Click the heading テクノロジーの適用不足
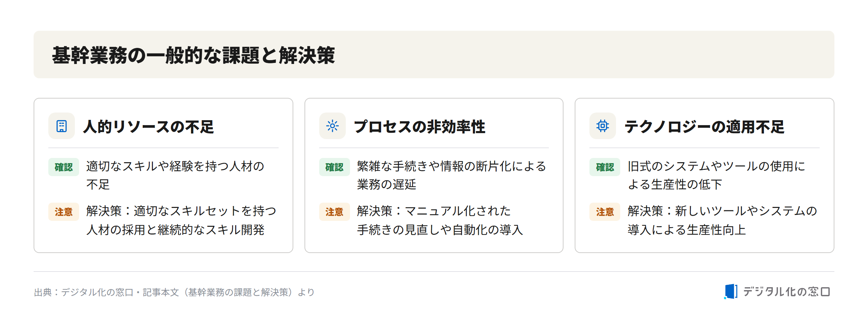 point(704,127)
